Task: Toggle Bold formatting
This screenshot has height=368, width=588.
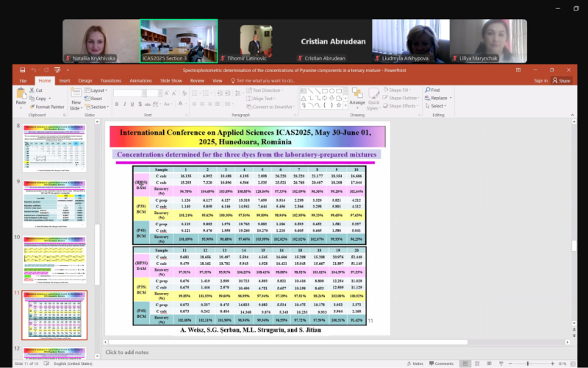Action: coord(117,104)
